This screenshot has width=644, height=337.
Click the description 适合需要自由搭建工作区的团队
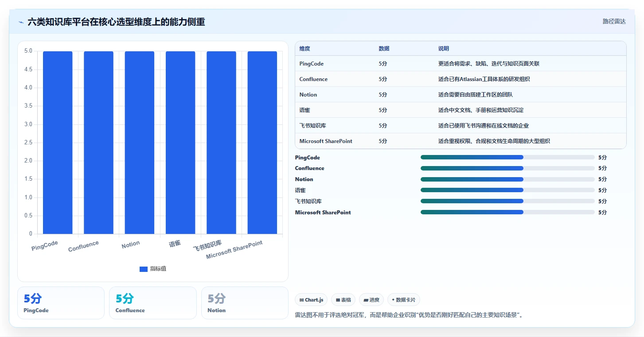[476, 95]
